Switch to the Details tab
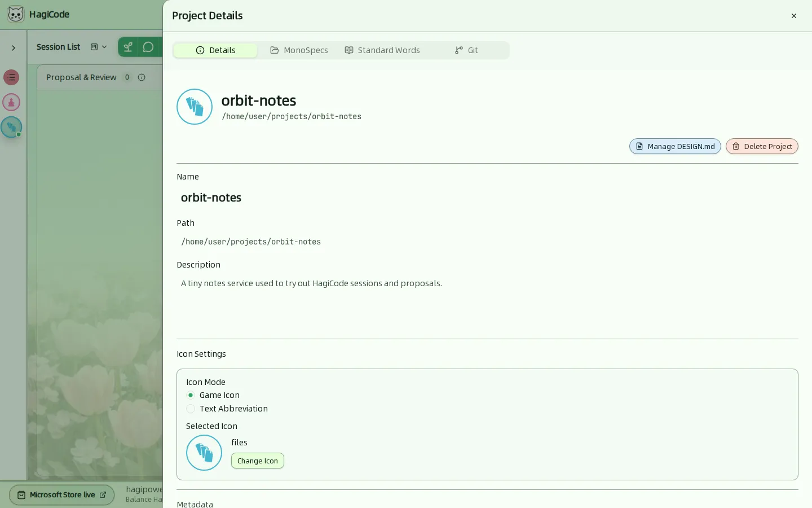Image resolution: width=812 pixels, height=508 pixels. coord(215,50)
